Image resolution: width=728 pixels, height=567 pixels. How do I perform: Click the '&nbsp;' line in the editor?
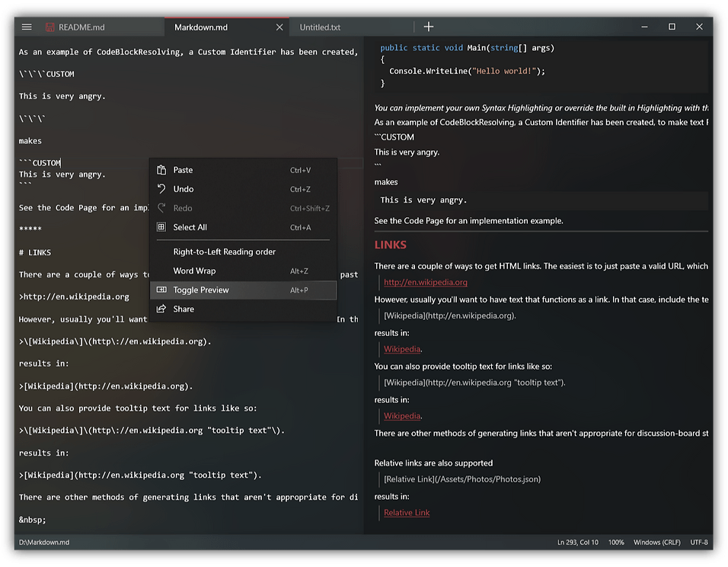[33, 520]
